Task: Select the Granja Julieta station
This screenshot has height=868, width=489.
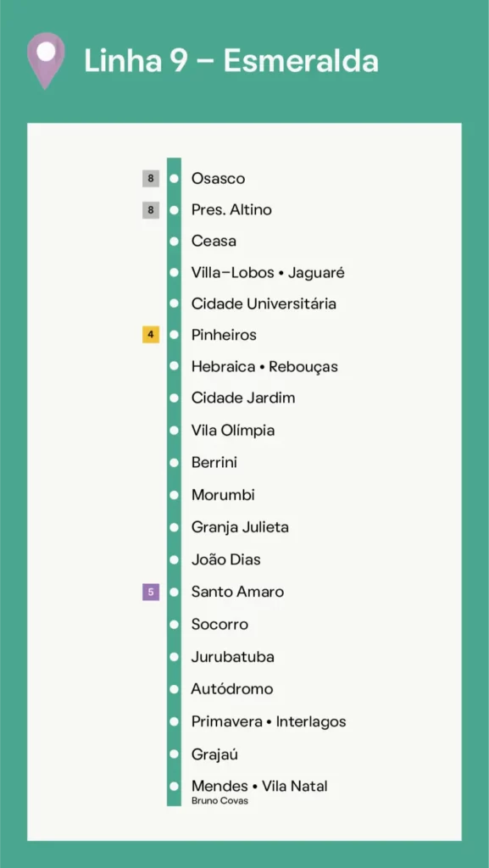Action: point(240,527)
